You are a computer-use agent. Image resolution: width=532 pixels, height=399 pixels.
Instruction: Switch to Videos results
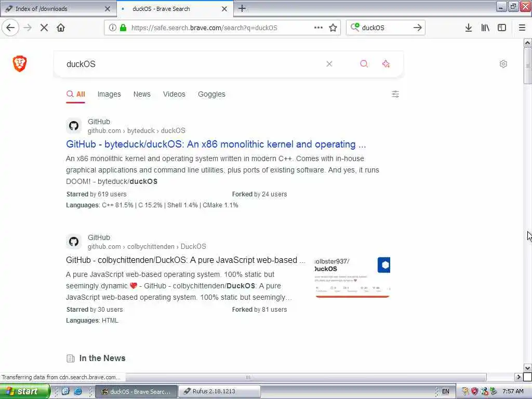(x=174, y=94)
